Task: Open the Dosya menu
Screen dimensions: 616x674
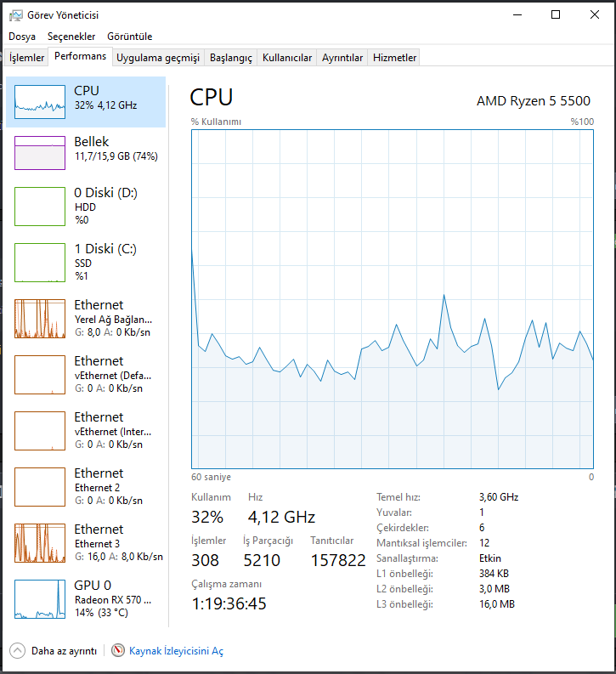Action: (22, 37)
